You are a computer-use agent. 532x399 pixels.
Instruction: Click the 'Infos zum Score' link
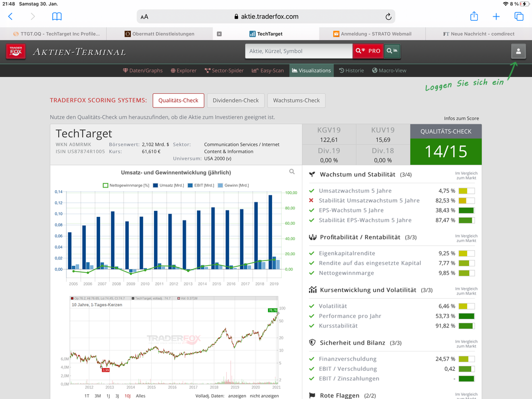coord(461,118)
